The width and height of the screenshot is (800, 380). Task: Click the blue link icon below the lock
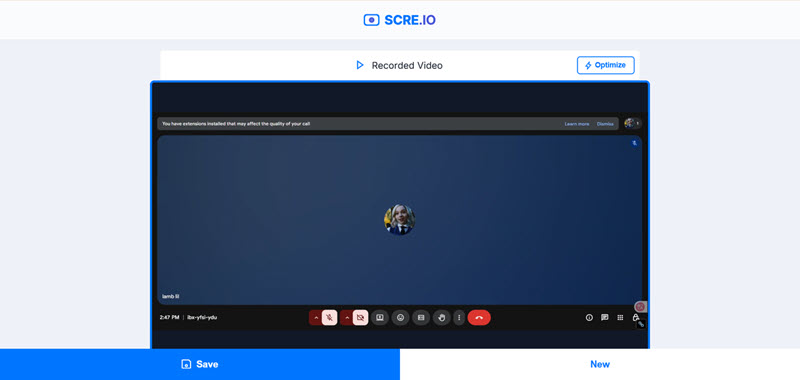coord(641,324)
